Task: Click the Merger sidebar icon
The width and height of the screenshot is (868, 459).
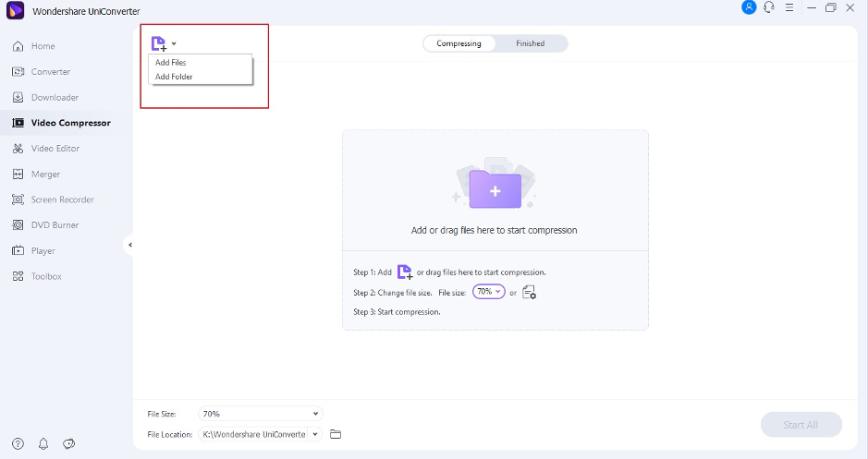Action: 18,175
